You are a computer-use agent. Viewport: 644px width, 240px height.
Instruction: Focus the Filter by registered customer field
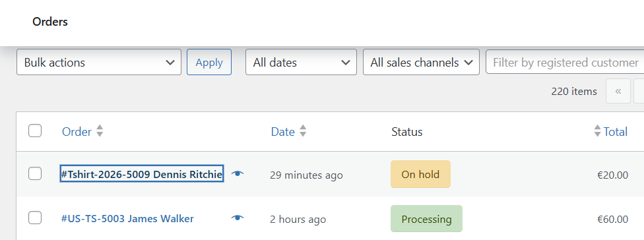coord(565,63)
